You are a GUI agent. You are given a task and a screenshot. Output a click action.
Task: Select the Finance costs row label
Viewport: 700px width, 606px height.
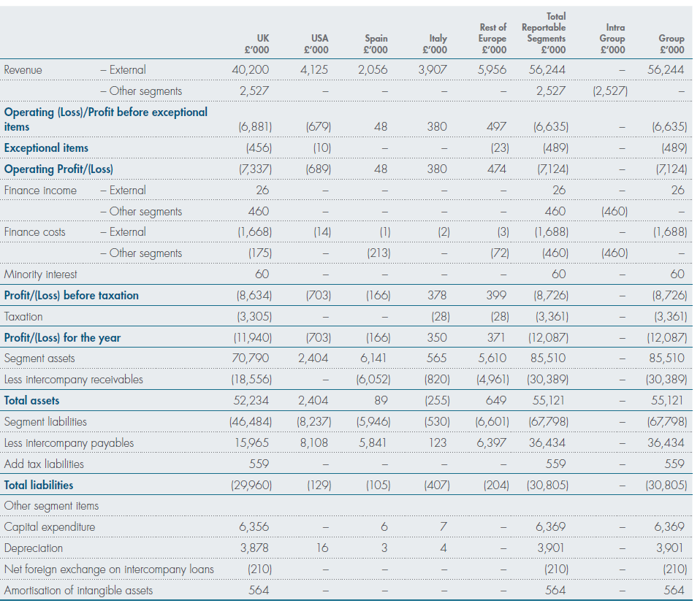[35, 232]
